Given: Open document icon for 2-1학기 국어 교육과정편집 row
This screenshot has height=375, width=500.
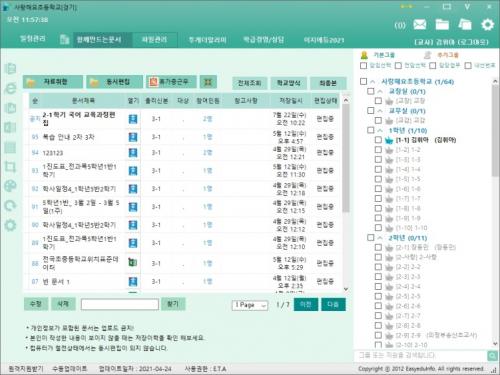Looking at the screenshot, I should pos(133,119).
